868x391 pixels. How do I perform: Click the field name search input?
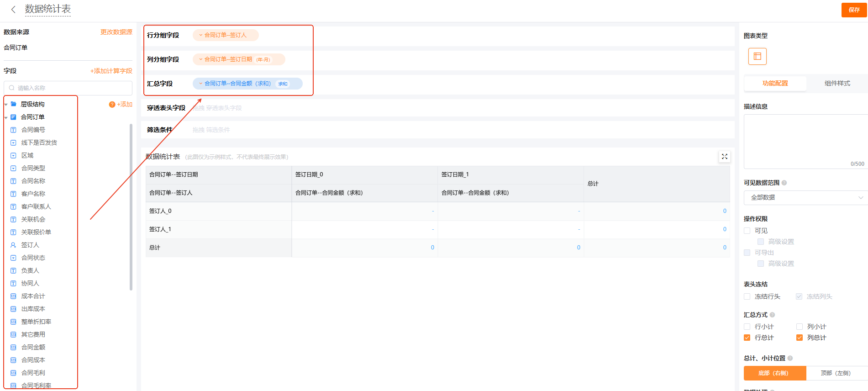pos(68,88)
